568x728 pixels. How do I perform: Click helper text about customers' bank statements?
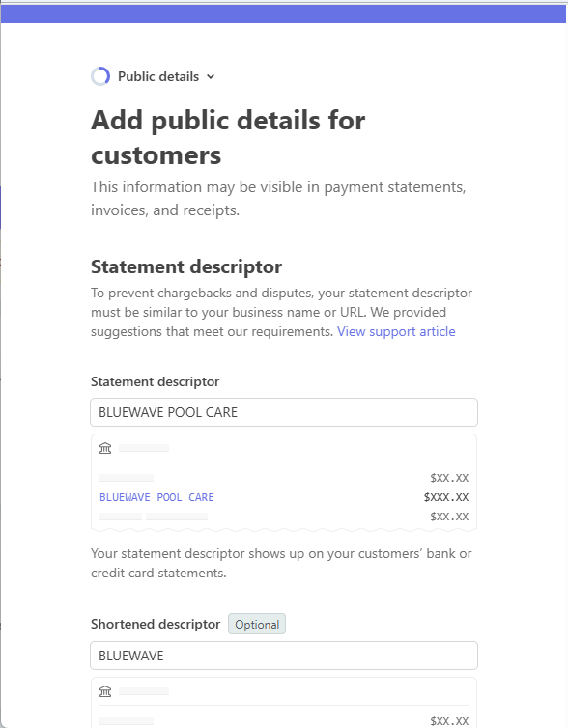pos(281,563)
